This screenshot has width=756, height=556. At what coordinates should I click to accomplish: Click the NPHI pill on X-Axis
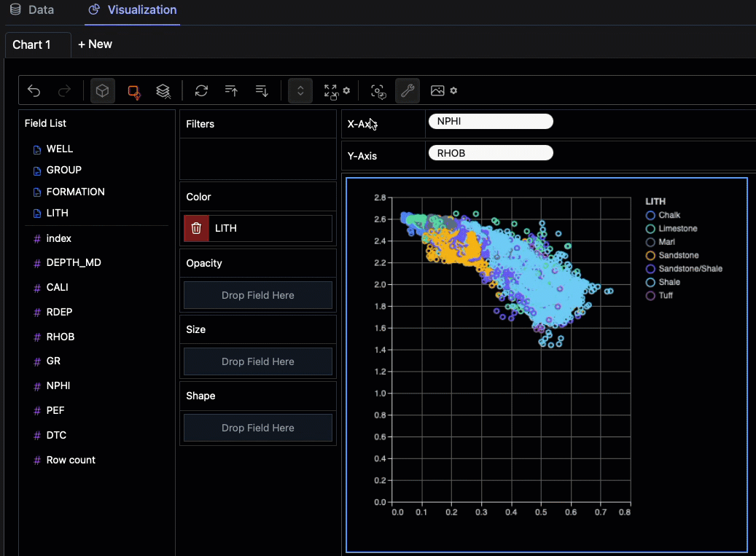[x=491, y=122]
